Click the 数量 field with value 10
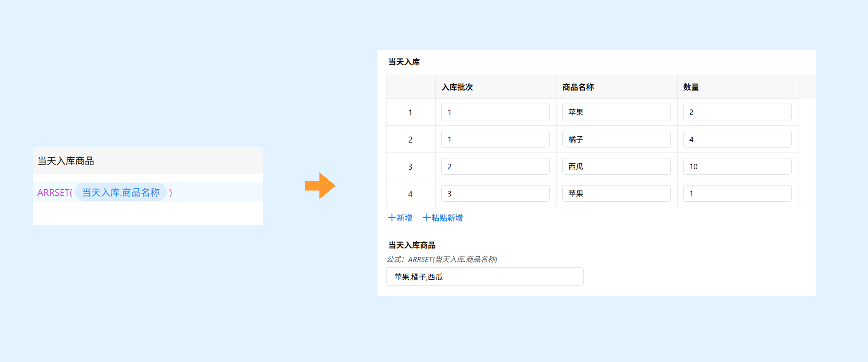 (x=737, y=167)
